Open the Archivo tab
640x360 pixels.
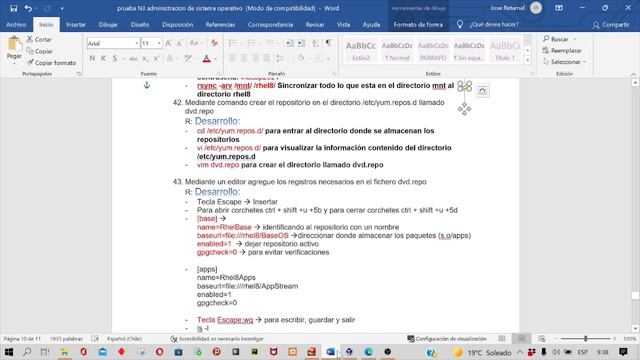[x=16, y=24]
